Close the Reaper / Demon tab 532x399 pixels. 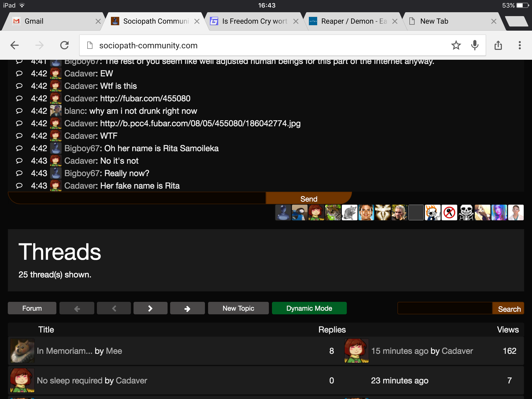395,21
